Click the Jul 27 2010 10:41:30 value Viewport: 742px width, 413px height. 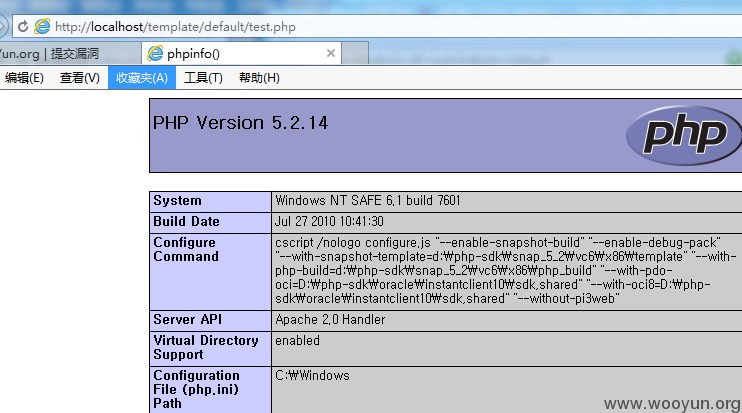tap(329, 221)
